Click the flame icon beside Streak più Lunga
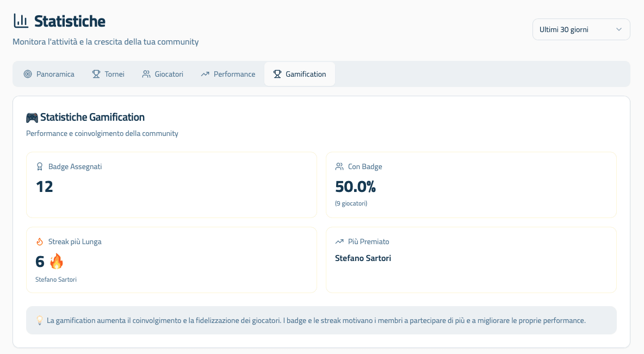This screenshot has height=354, width=644. 40,241
